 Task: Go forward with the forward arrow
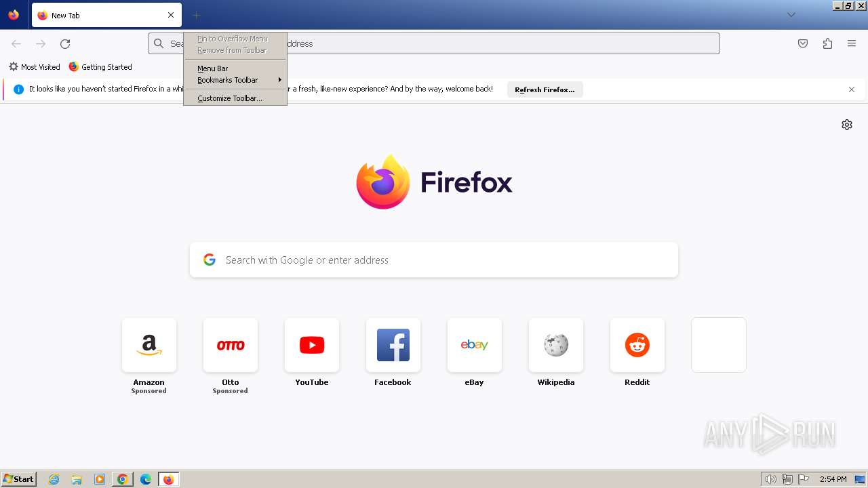coord(41,43)
